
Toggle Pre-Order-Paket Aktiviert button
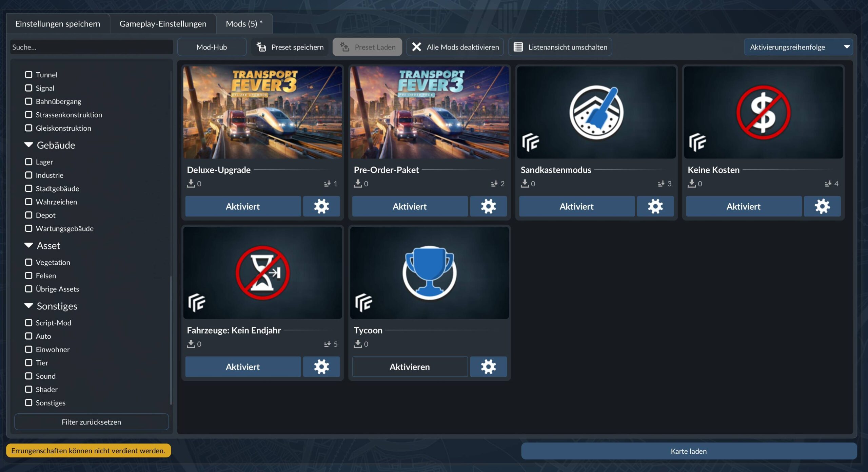coord(410,206)
